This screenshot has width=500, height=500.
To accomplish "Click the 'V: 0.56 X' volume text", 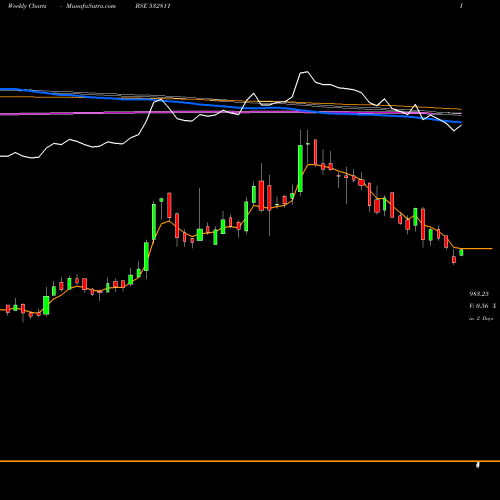I will tap(483, 306).
